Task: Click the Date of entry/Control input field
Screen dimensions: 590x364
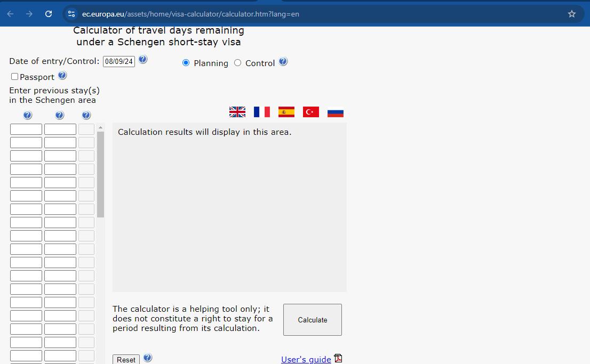Action: point(118,61)
